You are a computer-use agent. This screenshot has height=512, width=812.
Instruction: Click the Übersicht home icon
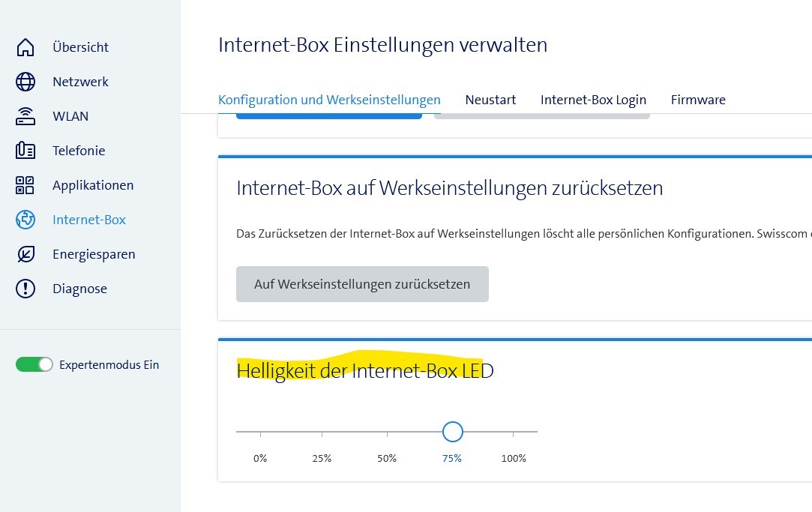click(x=25, y=47)
